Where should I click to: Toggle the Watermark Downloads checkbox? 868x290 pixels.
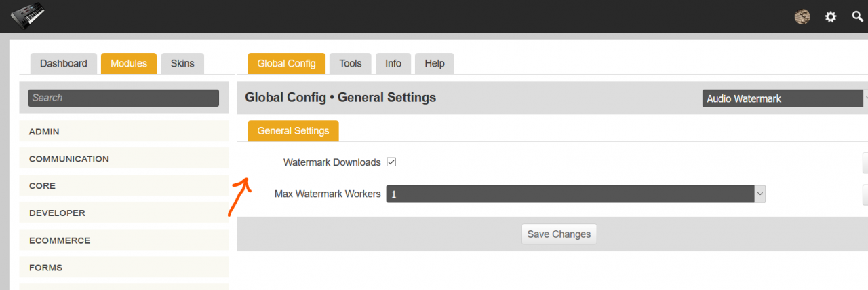[391, 162]
